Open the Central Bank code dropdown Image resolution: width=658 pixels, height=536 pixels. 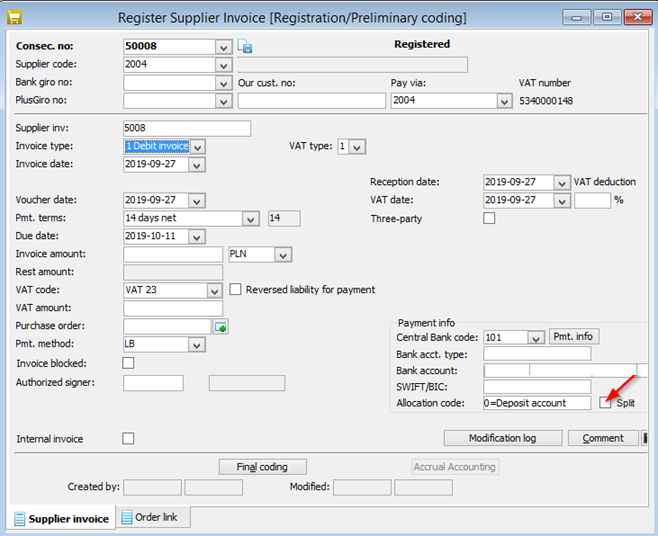535,337
